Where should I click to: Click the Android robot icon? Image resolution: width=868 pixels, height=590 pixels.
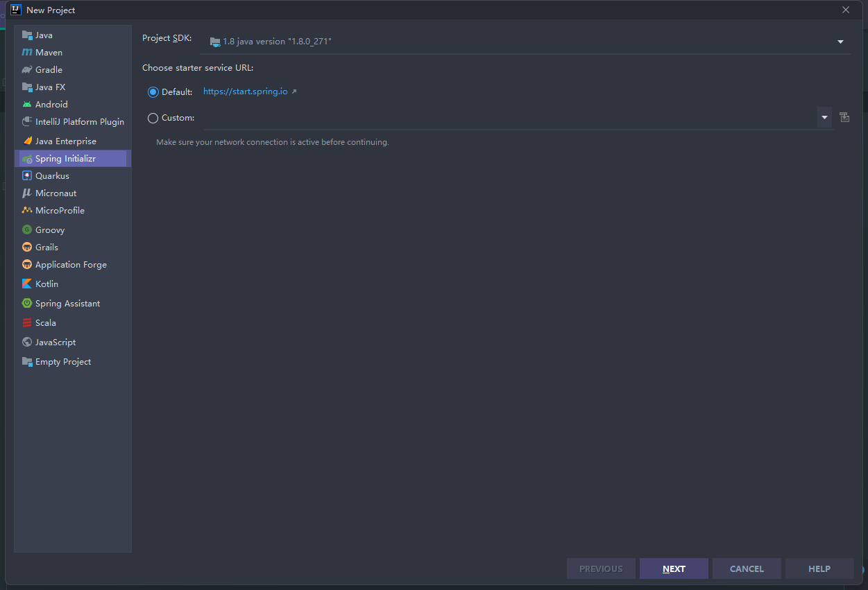click(27, 105)
